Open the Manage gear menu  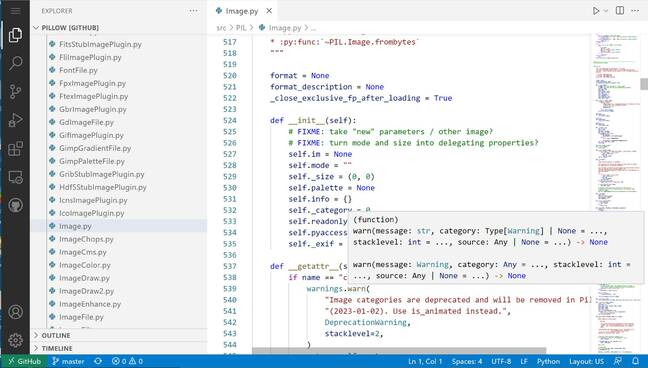point(15,340)
